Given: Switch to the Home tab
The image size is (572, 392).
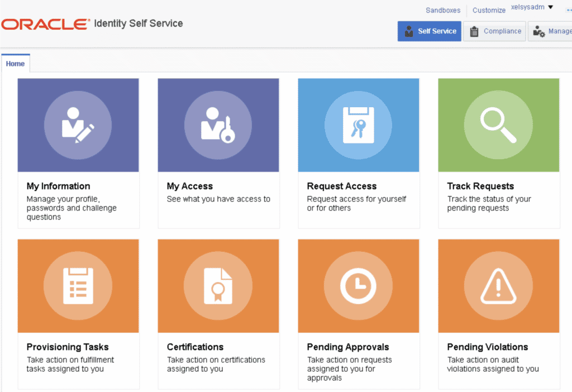Looking at the screenshot, I should tap(15, 63).
